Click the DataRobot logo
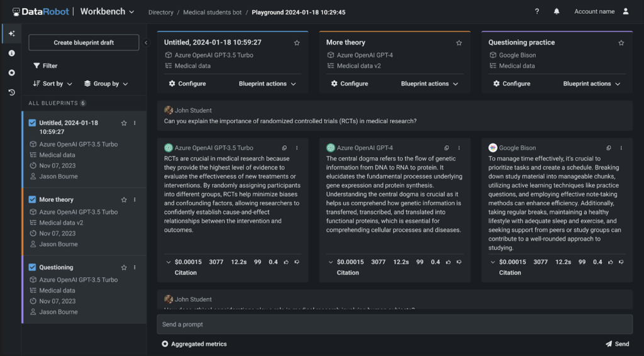 (41, 11)
